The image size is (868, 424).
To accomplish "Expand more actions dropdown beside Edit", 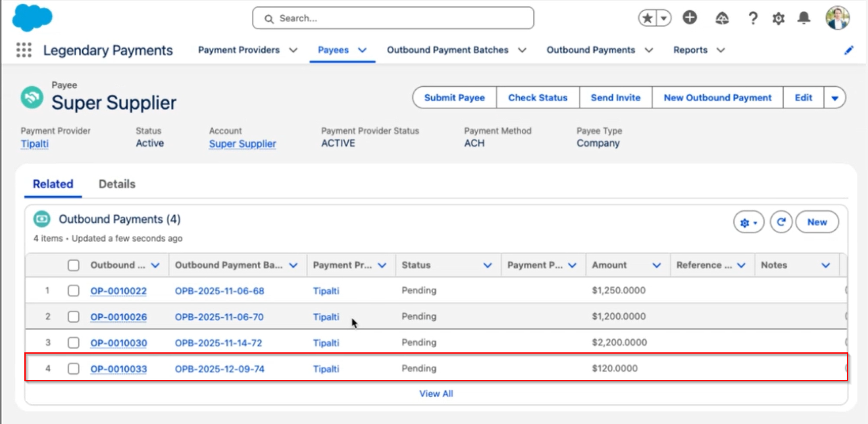I will [x=835, y=98].
